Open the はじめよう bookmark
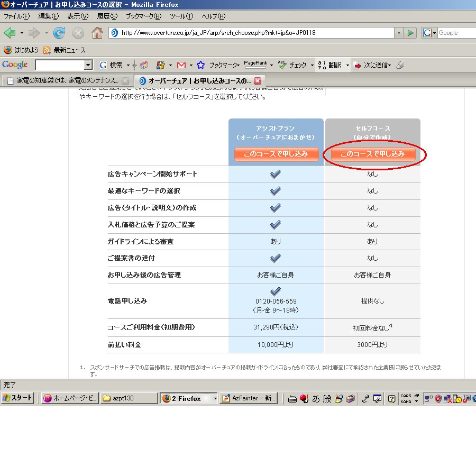The height and width of the screenshot is (476, 476). coord(21,50)
